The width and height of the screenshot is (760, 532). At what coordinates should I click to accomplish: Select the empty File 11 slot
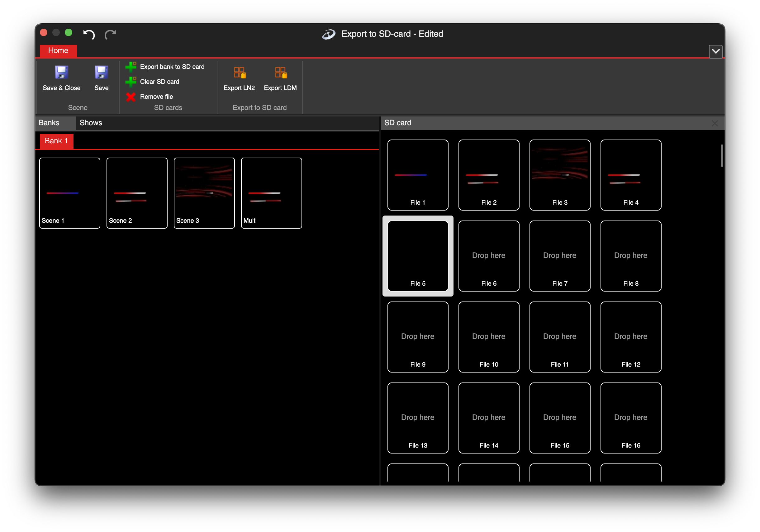click(560, 337)
